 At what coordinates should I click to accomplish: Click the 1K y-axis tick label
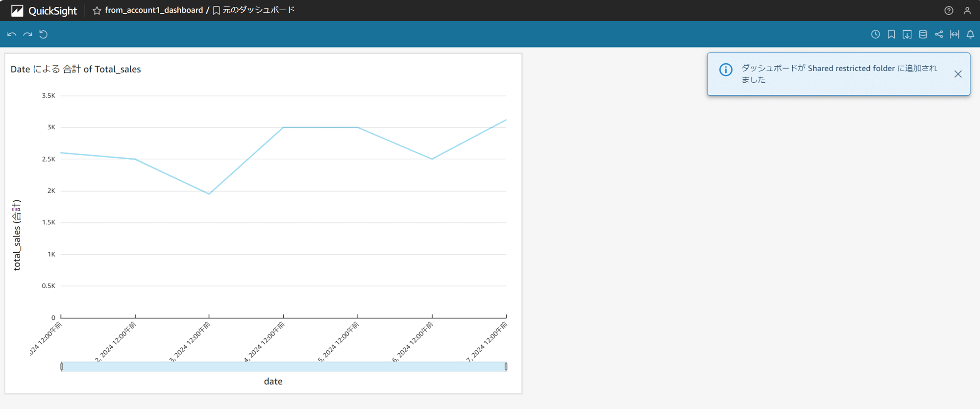click(x=51, y=254)
